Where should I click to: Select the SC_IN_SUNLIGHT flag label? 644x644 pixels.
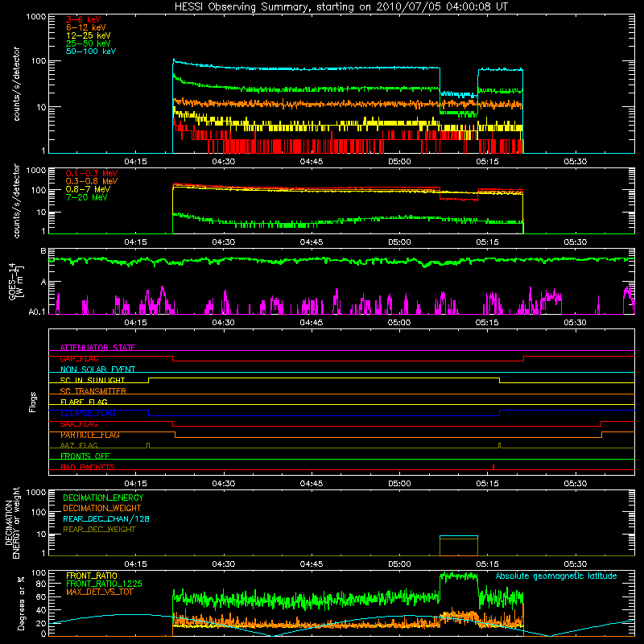pyautogui.click(x=93, y=380)
